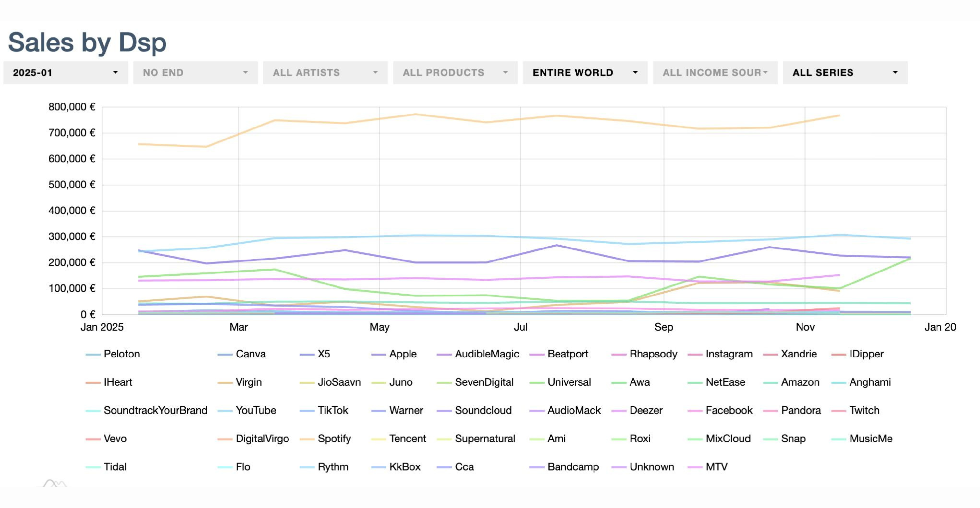The height and width of the screenshot is (508, 980).
Task: Click the MTV legend entry
Action: click(x=717, y=466)
